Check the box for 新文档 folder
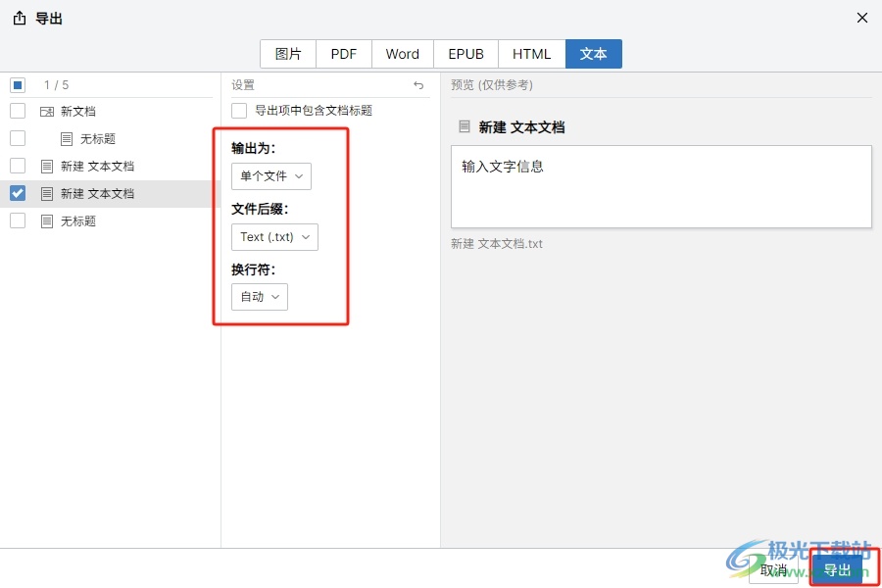 [18, 111]
